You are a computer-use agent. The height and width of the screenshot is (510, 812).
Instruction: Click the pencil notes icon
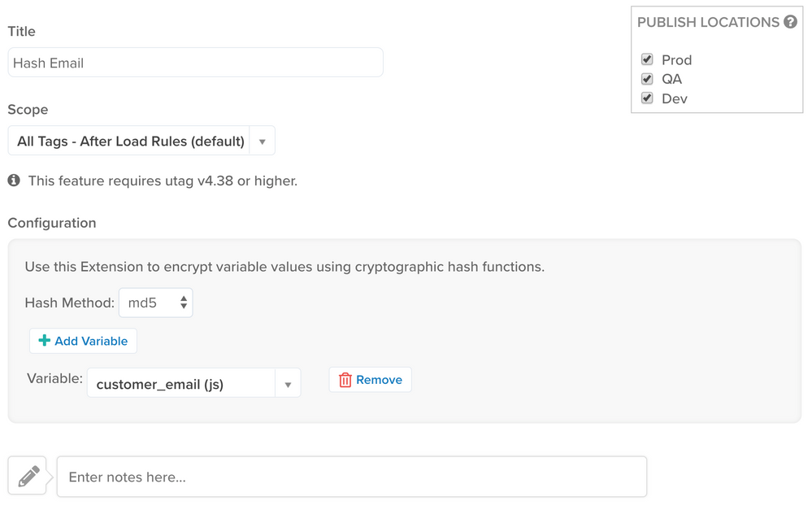tap(28, 477)
